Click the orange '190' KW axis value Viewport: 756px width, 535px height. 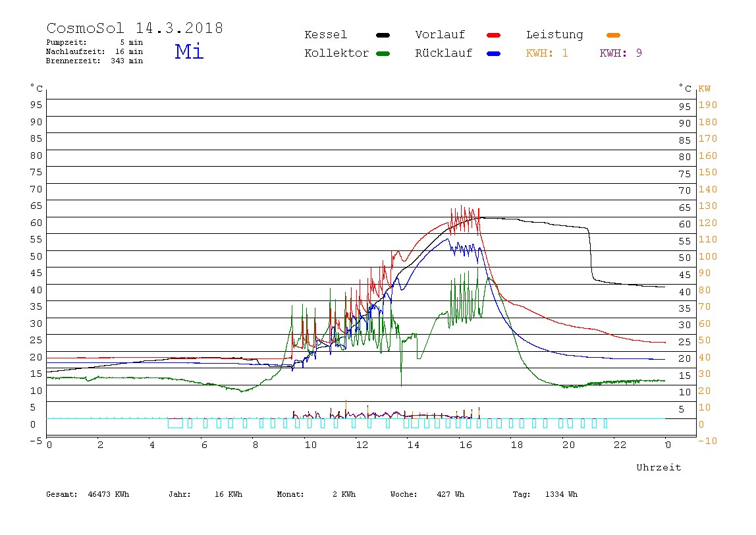pos(708,105)
